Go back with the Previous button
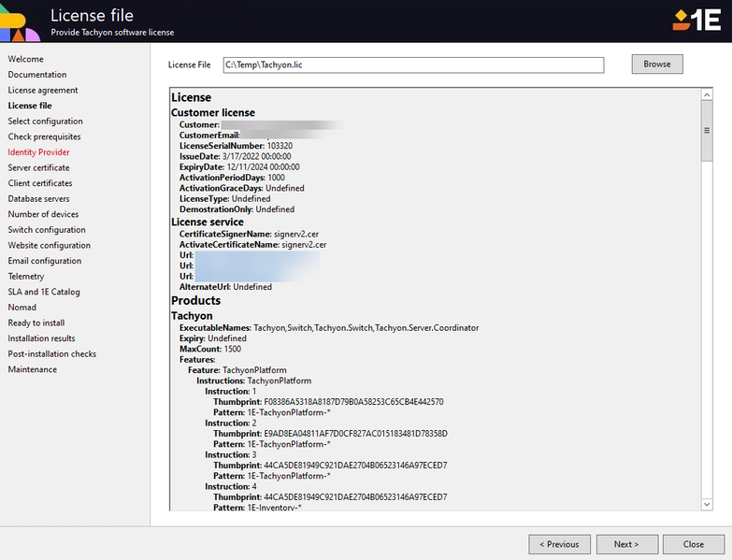This screenshot has height=560, width=732. click(559, 544)
